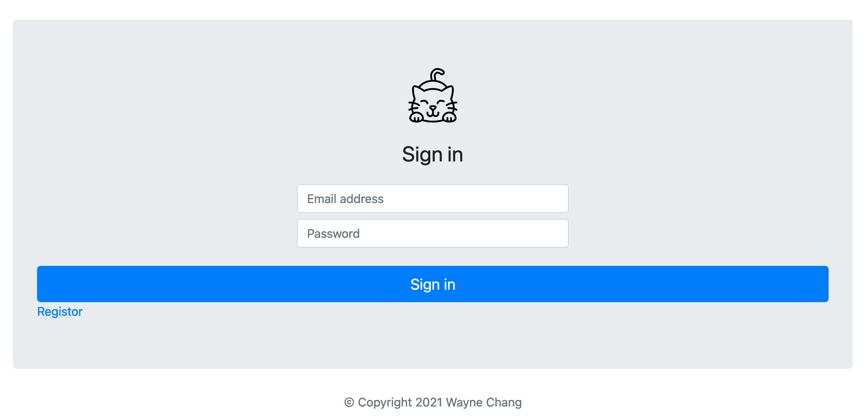868x419 pixels.
Task: Click the cat's curled tail in logo
Action: click(x=437, y=75)
